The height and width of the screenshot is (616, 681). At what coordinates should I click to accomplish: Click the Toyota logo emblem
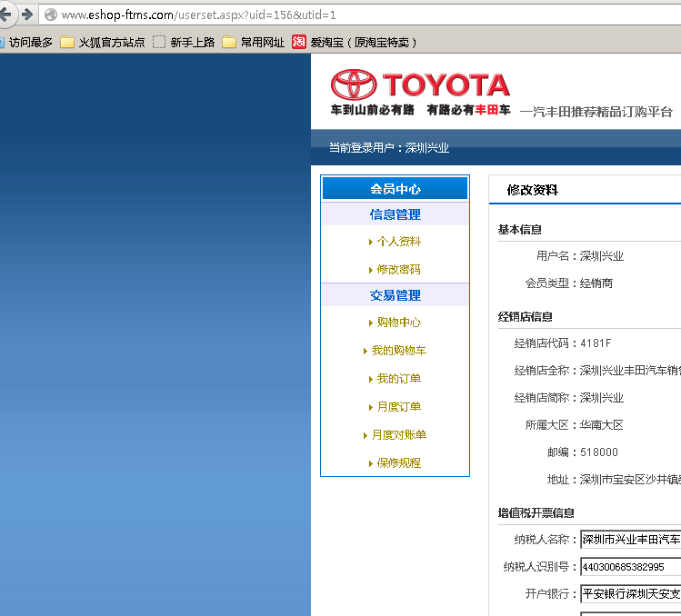(354, 84)
